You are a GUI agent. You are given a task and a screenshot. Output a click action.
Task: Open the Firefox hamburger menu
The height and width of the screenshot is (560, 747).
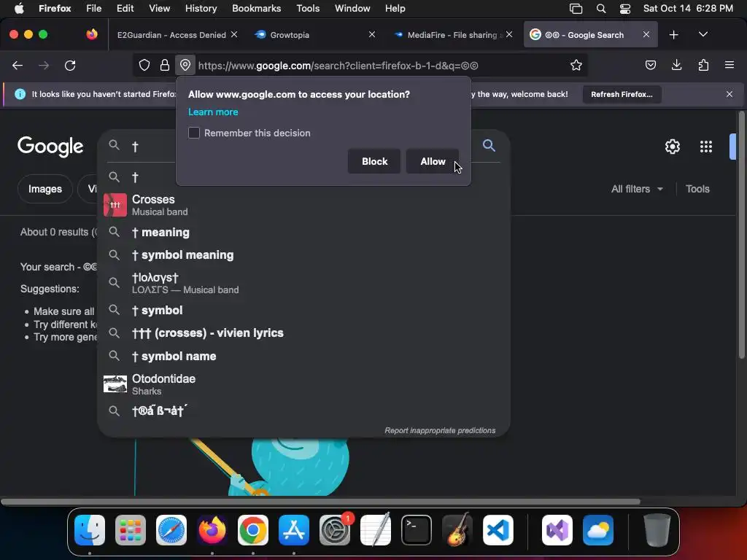click(x=729, y=65)
